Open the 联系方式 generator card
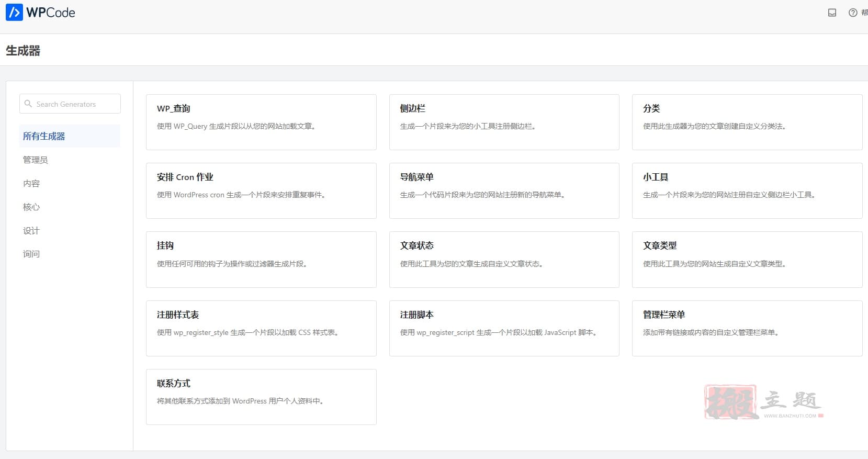 (261, 397)
